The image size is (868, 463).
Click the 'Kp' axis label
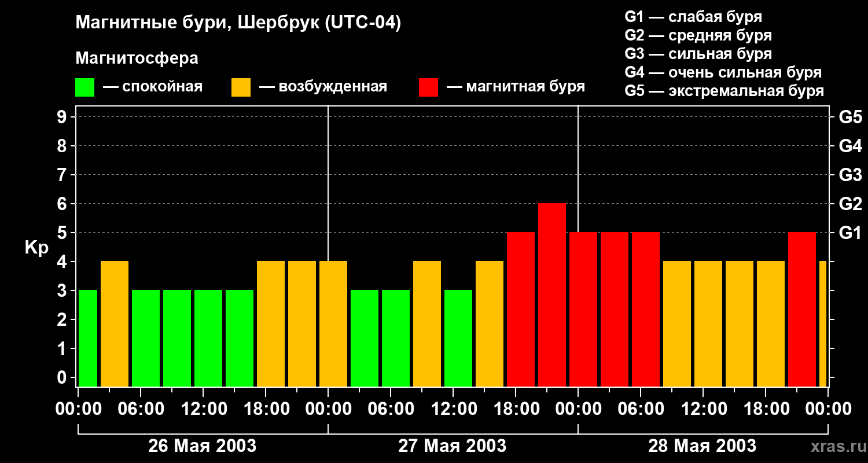click(37, 248)
